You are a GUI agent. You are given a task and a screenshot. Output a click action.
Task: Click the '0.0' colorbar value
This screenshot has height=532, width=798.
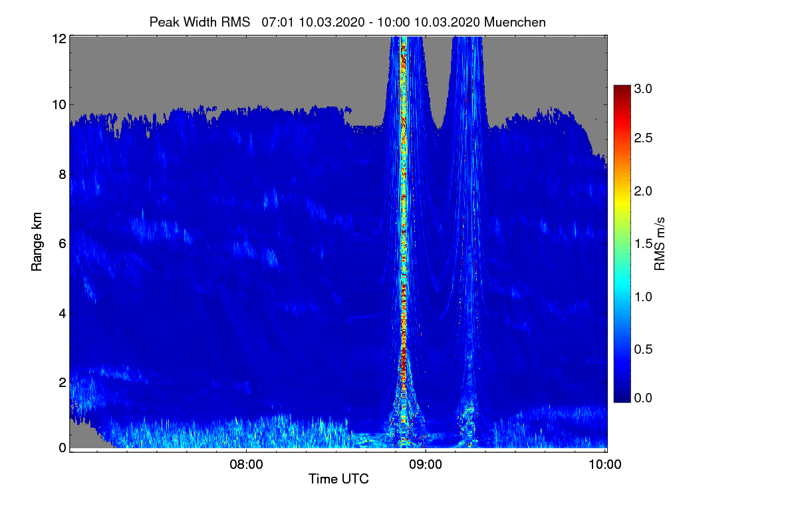click(643, 398)
